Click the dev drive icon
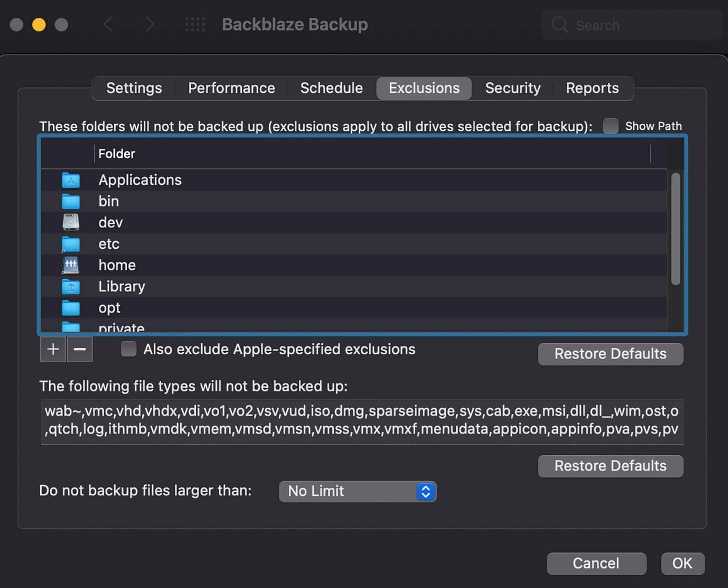Image resolution: width=728 pixels, height=588 pixels. pos(71,223)
